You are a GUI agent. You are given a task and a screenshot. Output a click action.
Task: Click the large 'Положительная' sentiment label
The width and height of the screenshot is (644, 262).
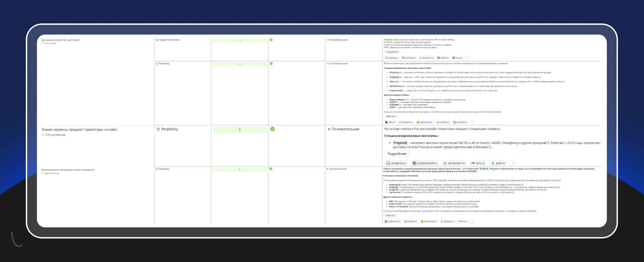pos(345,129)
